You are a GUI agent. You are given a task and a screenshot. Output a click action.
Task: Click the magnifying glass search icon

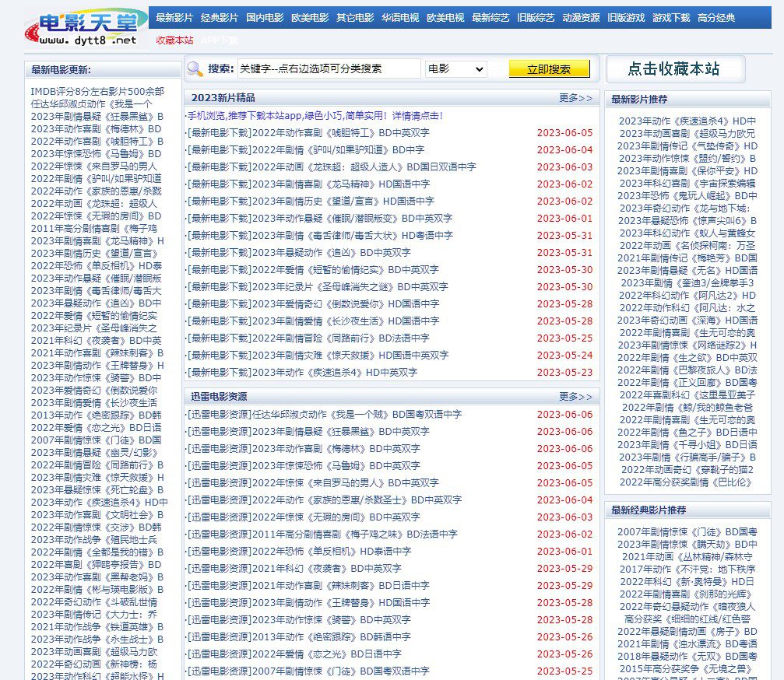195,68
